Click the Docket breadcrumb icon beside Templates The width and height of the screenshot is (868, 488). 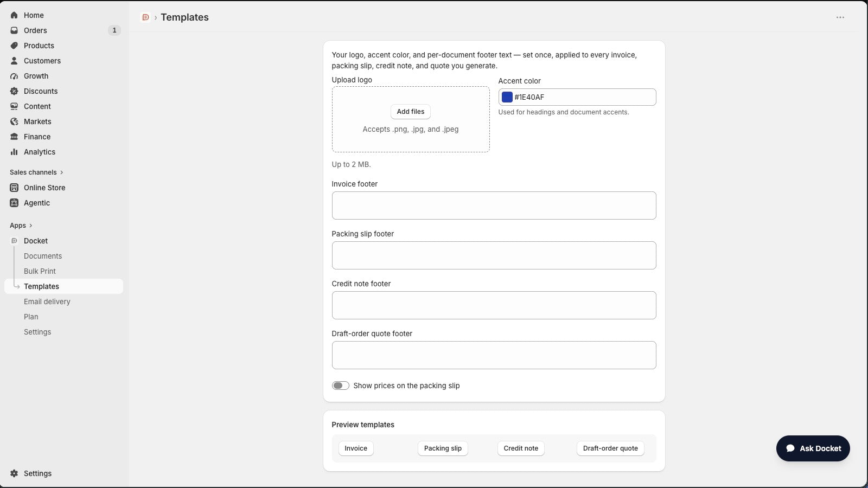[x=145, y=17]
